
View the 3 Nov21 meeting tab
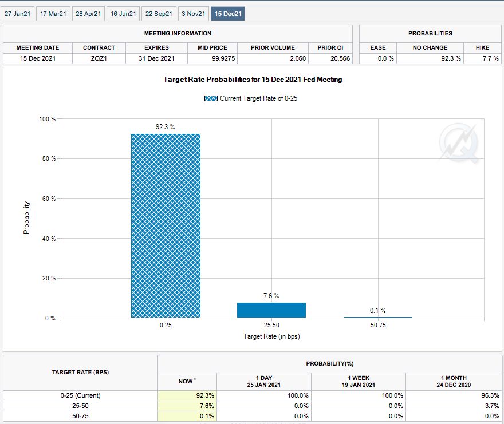193,14
